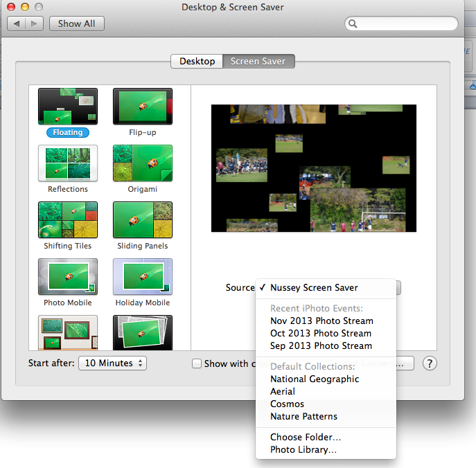Pick the Reflections screen saver icon
The image size is (476, 468).
coord(68,163)
